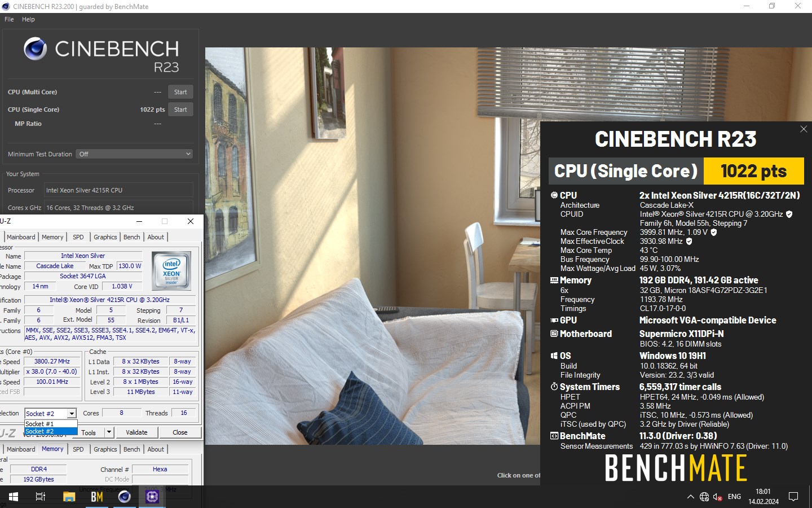Click the verified shield beside the CPUID value

(x=789, y=214)
